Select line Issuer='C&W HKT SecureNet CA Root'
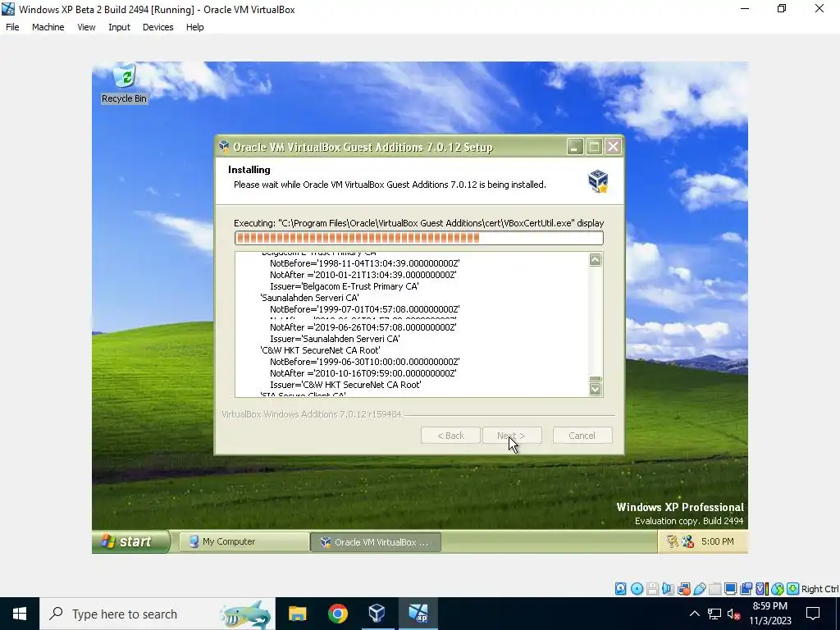840x630 pixels. point(345,386)
